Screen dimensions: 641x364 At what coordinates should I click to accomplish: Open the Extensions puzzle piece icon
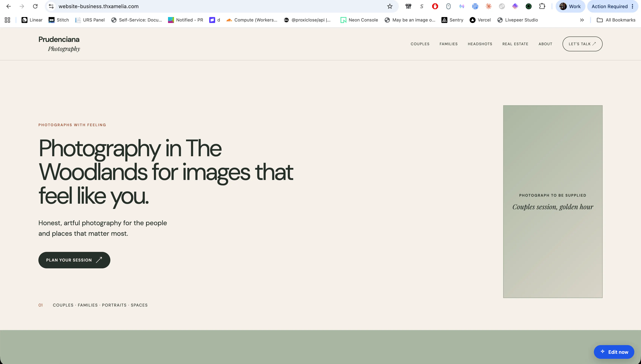542,6
